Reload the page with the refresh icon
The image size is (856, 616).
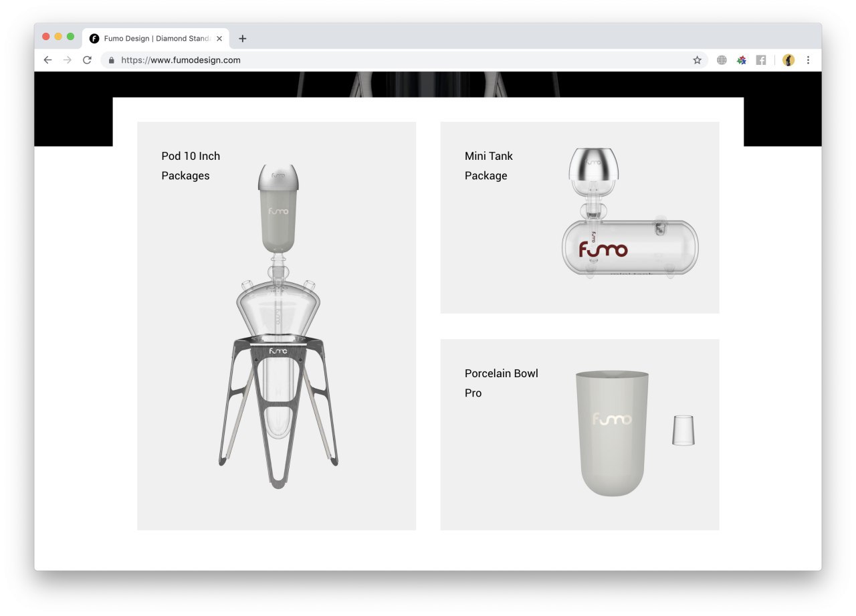point(87,60)
